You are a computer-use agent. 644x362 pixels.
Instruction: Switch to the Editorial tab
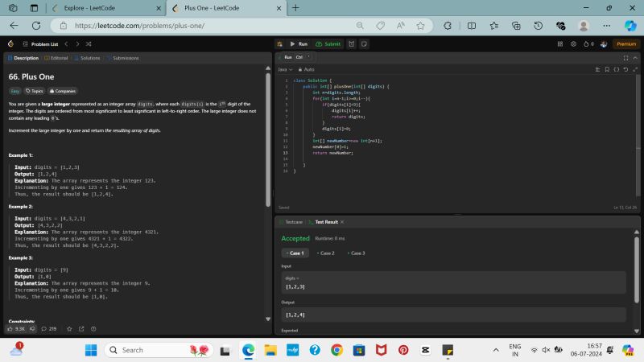click(56, 58)
